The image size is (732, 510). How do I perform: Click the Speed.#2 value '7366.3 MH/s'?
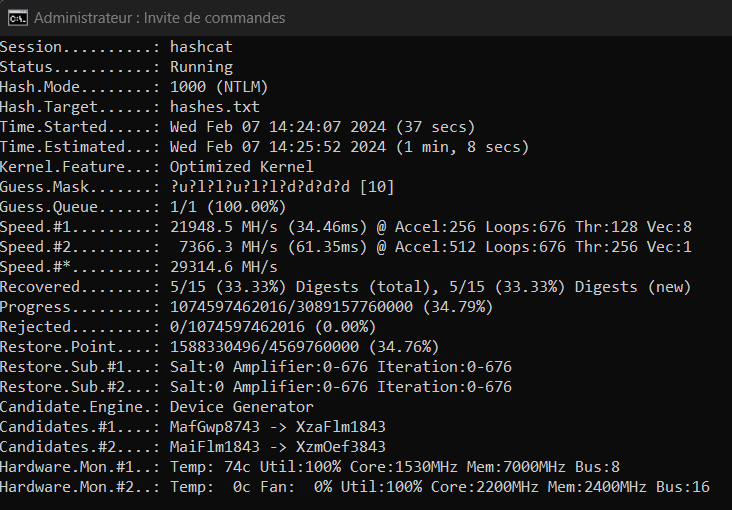(x=228, y=247)
